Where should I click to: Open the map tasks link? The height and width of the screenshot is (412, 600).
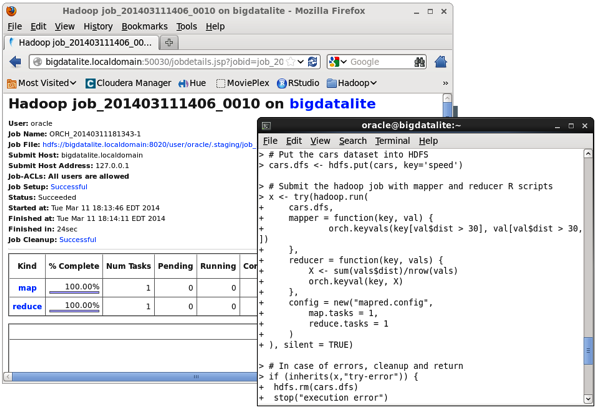point(27,288)
